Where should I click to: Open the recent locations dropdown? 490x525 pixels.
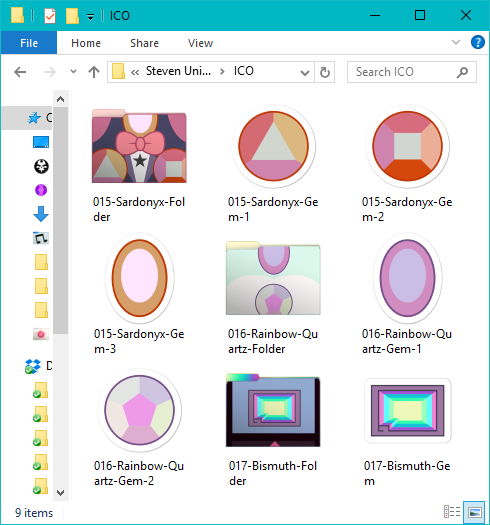click(x=73, y=72)
